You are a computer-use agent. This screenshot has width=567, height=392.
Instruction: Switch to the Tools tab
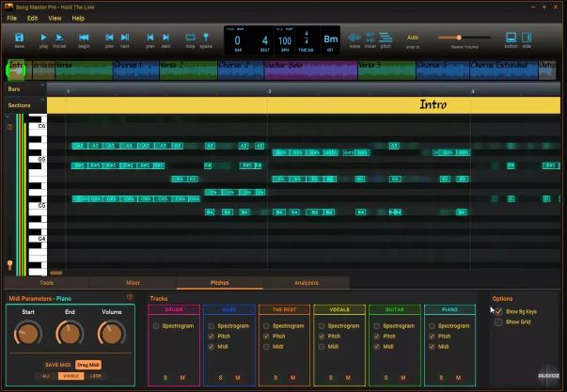(x=46, y=283)
